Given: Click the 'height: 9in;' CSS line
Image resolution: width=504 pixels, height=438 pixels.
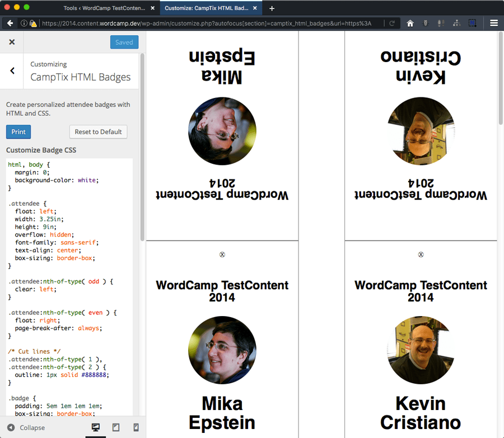Looking at the screenshot, I should [35, 227].
